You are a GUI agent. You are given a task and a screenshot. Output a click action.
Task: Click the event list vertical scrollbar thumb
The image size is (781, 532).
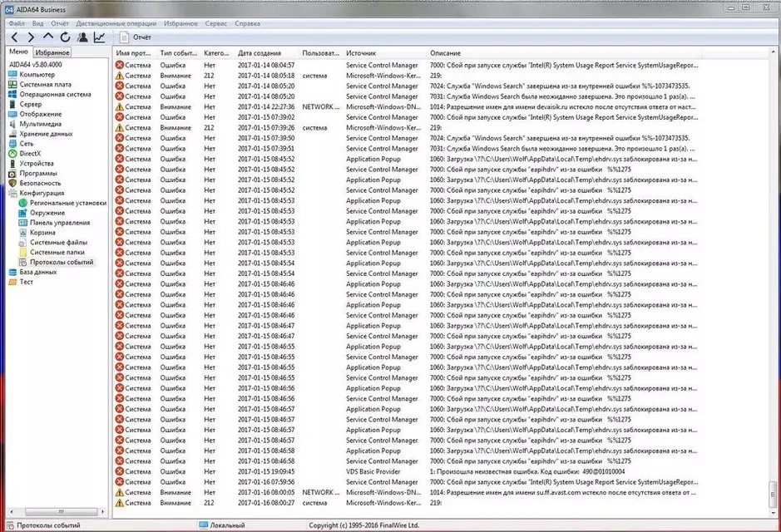click(x=773, y=494)
